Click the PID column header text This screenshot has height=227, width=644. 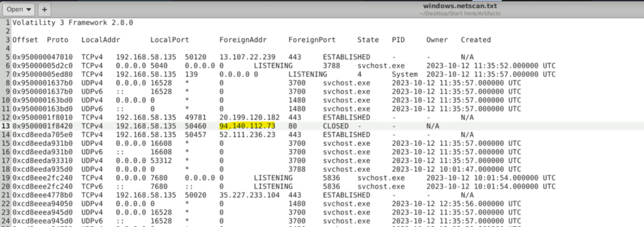(398, 40)
